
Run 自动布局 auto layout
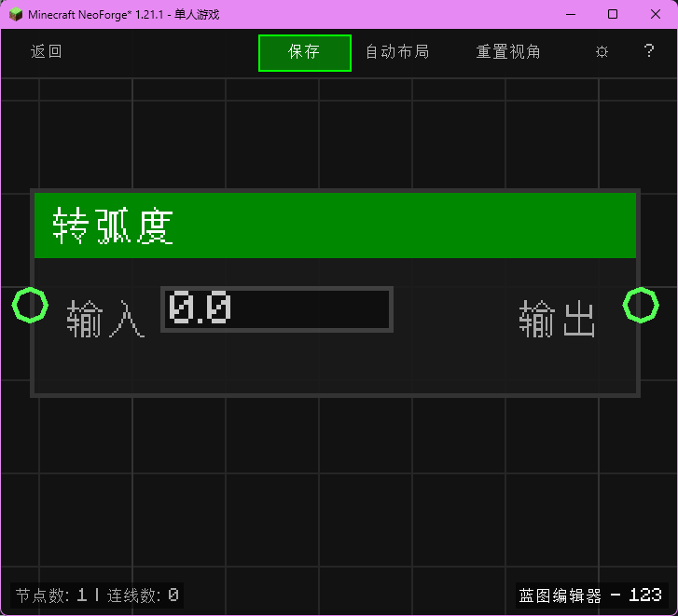(x=397, y=52)
